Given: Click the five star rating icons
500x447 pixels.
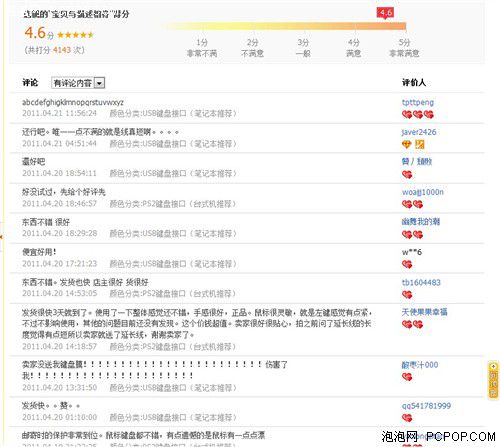Looking at the screenshot, I should tap(75, 35).
